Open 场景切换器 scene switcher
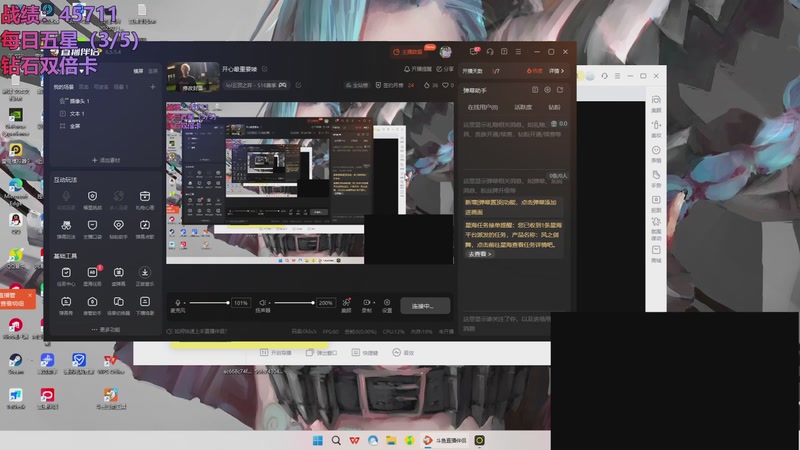Image resolution: width=800 pixels, height=450 pixels. [x=118, y=306]
